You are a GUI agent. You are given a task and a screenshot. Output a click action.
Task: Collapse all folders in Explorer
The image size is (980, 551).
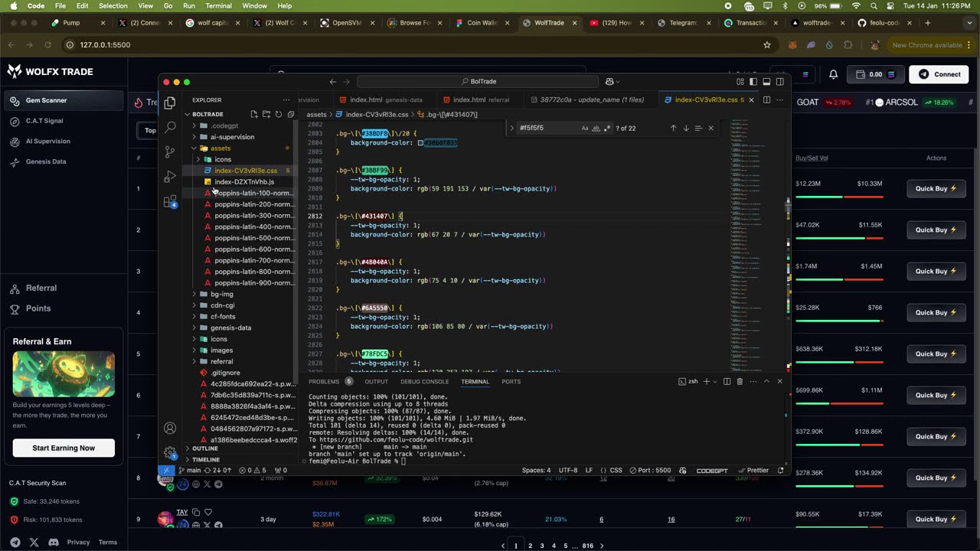(291, 114)
